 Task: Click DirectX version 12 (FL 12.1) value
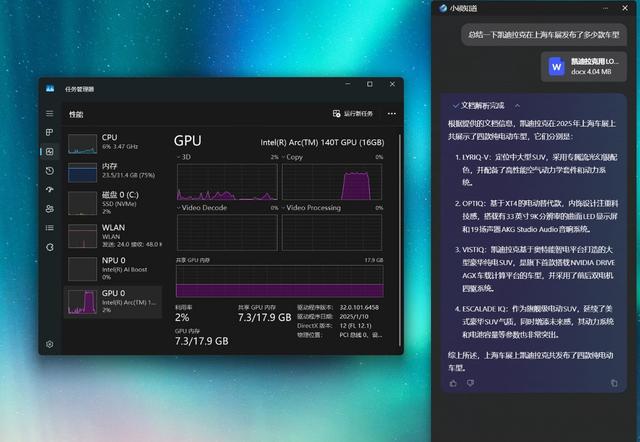click(x=356, y=326)
